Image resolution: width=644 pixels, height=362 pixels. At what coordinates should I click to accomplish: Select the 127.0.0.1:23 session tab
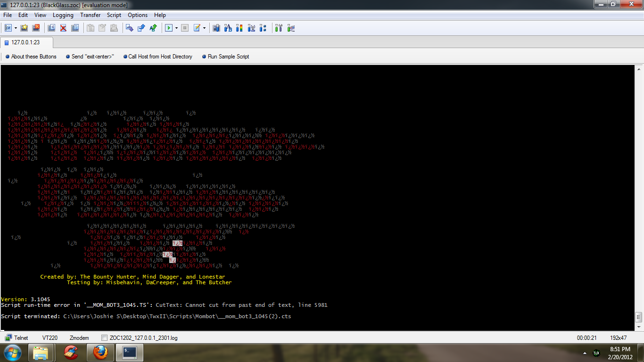(25, 42)
